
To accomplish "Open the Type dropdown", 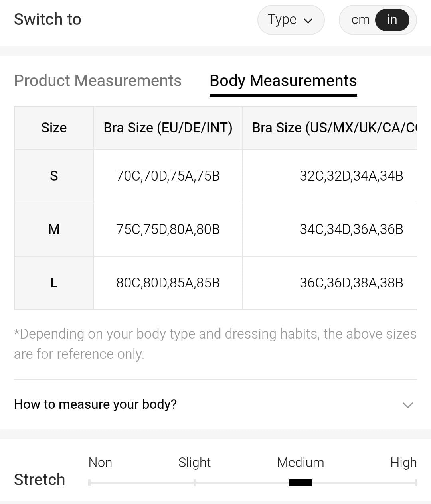I will (x=291, y=20).
